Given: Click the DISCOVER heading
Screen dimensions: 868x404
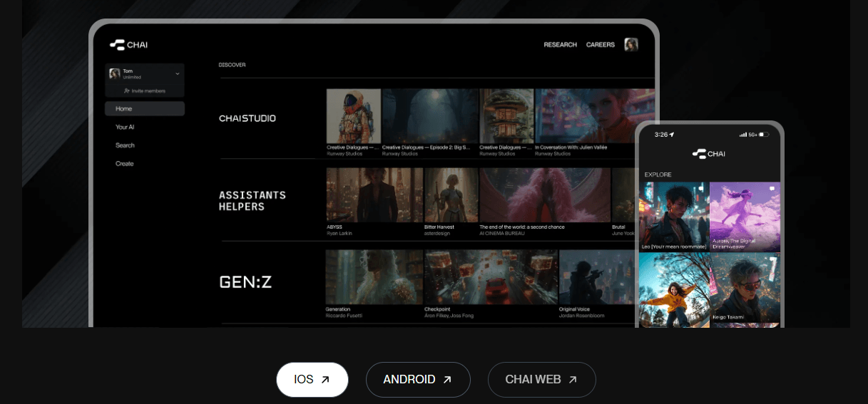Looking at the screenshot, I should coord(232,65).
